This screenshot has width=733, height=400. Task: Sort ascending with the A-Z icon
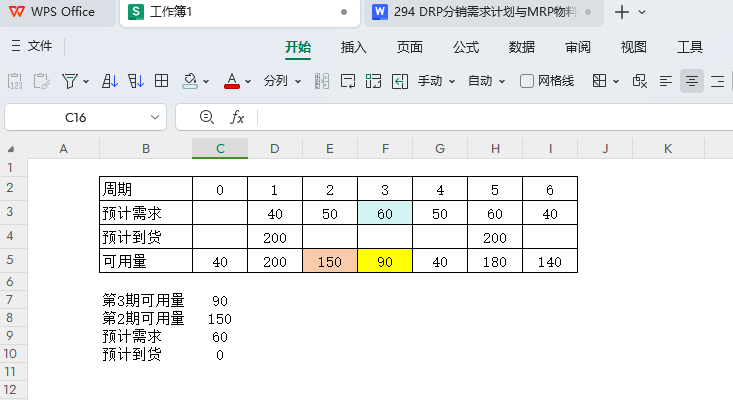[x=110, y=81]
